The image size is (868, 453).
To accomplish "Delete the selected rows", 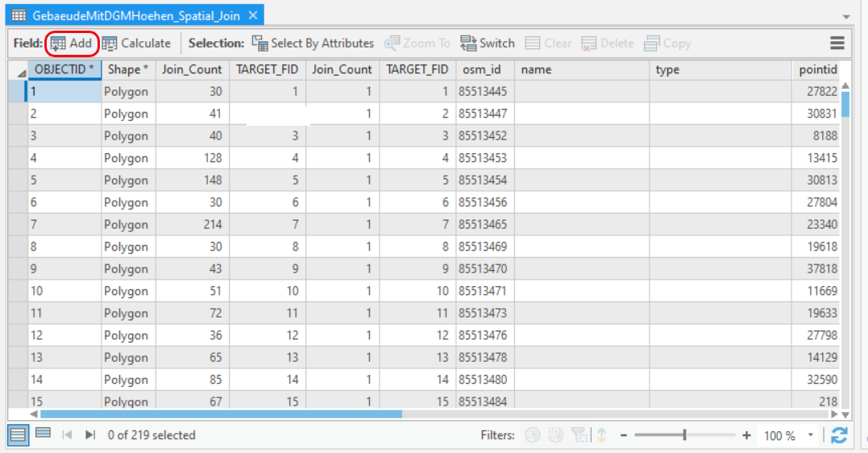I will pyautogui.click(x=607, y=44).
